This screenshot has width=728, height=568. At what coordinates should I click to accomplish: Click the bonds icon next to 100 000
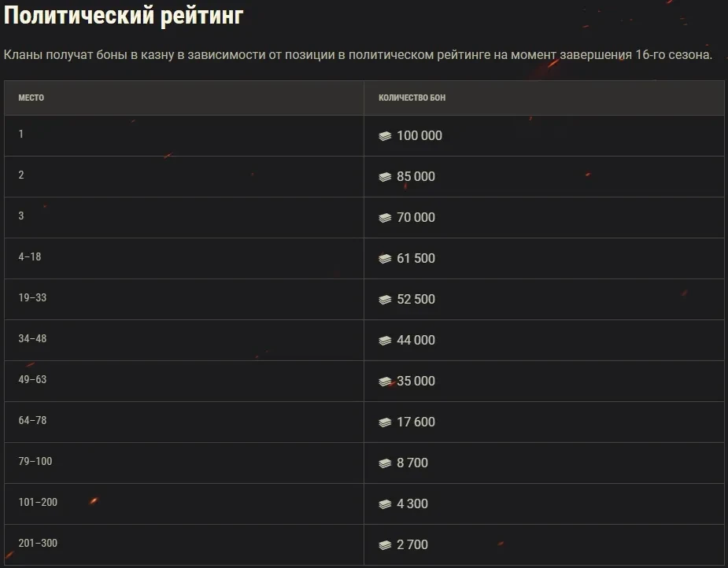click(385, 136)
